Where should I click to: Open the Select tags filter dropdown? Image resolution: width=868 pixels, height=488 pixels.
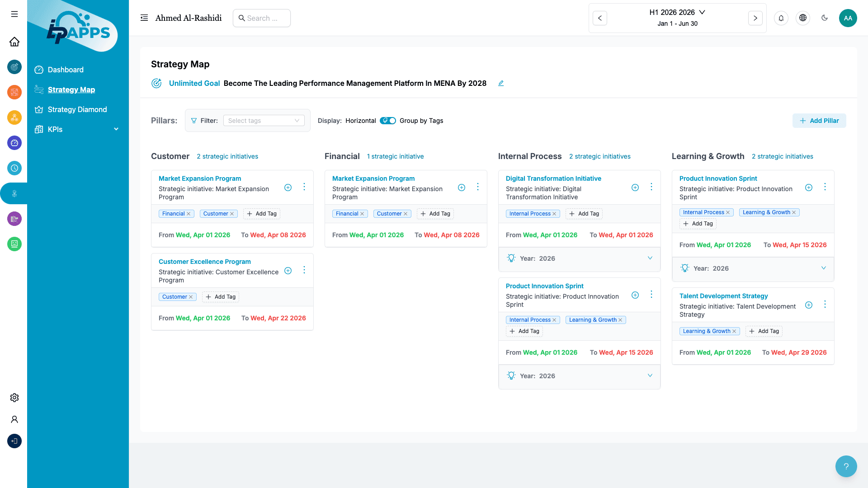click(264, 121)
